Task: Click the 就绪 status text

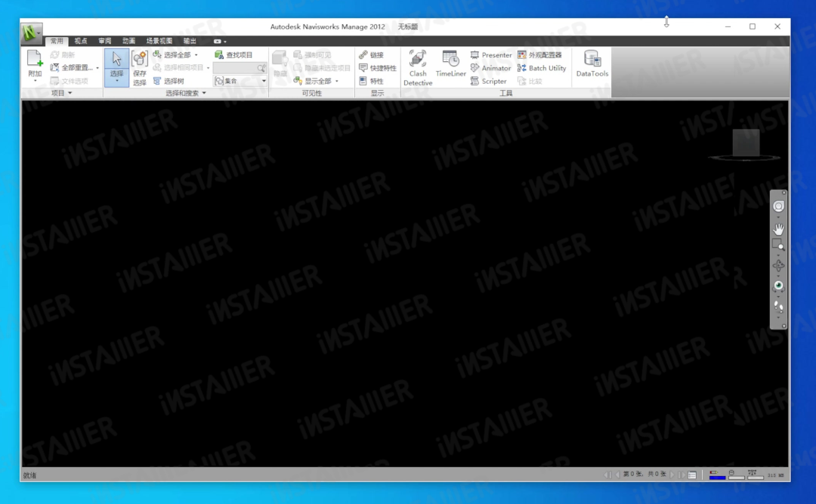Action: 29,475
